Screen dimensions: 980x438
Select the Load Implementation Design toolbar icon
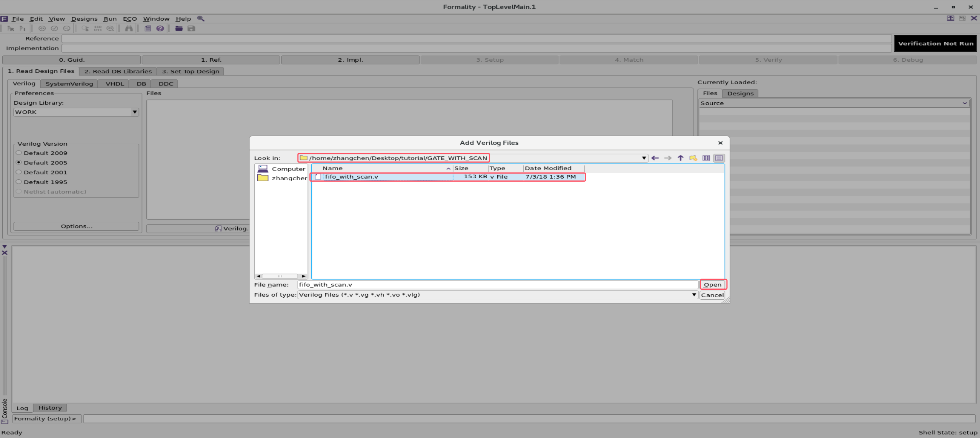[22, 28]
